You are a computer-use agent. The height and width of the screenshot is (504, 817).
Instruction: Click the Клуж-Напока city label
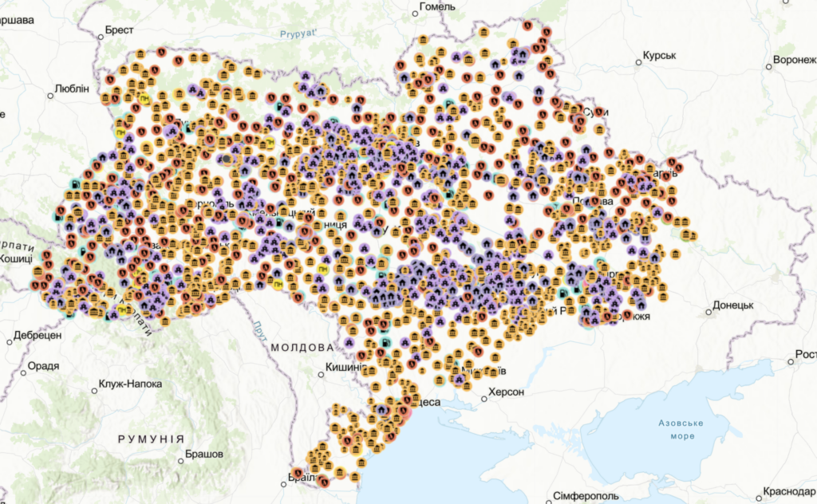(x=130, y=384)
